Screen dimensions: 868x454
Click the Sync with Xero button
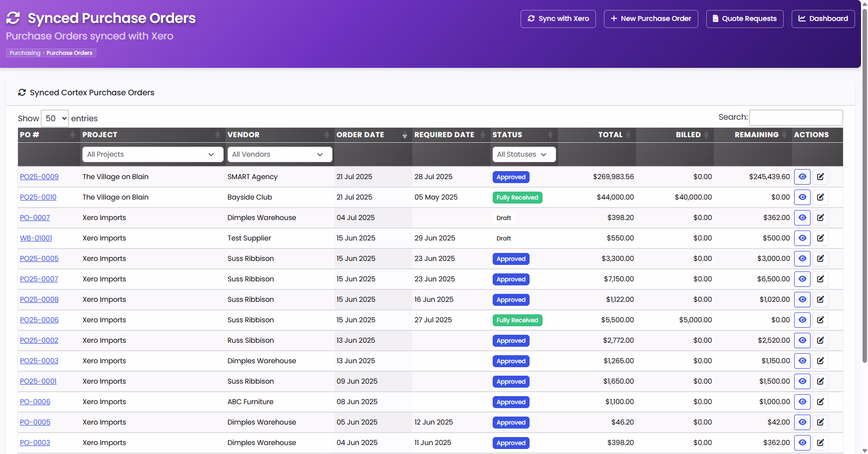click(x=558, y=19)
